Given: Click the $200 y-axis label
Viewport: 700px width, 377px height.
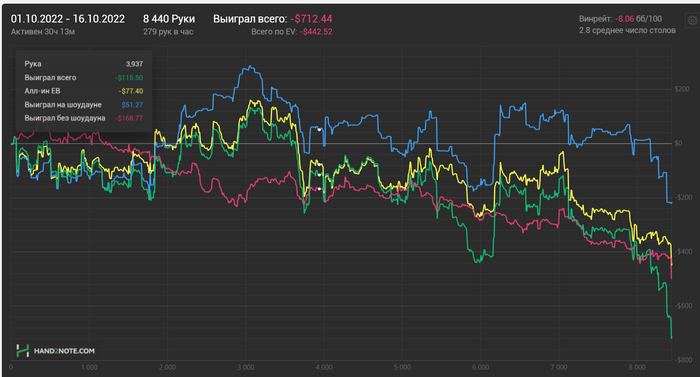Looking at the screenshot, I should 682,89.
